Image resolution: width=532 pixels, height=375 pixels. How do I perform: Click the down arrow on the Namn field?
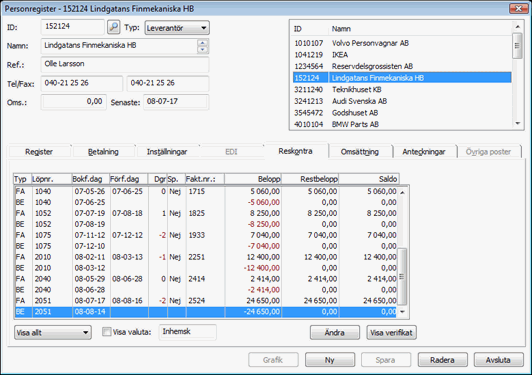pos(203,50)
